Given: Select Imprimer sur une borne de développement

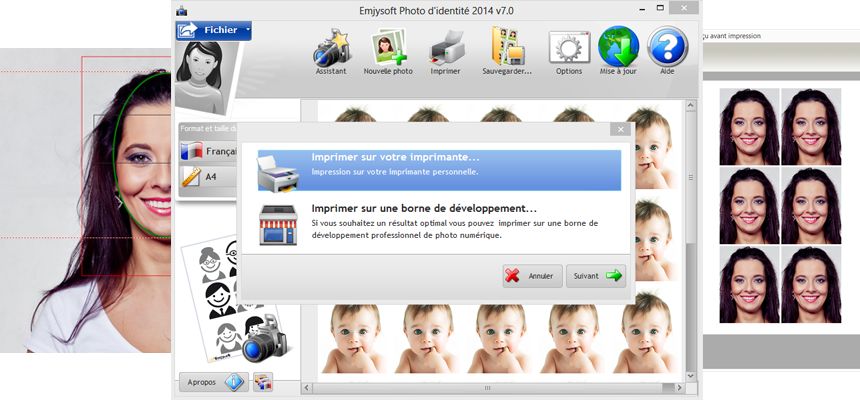Looking at the screenshot, I should [439, 222].
